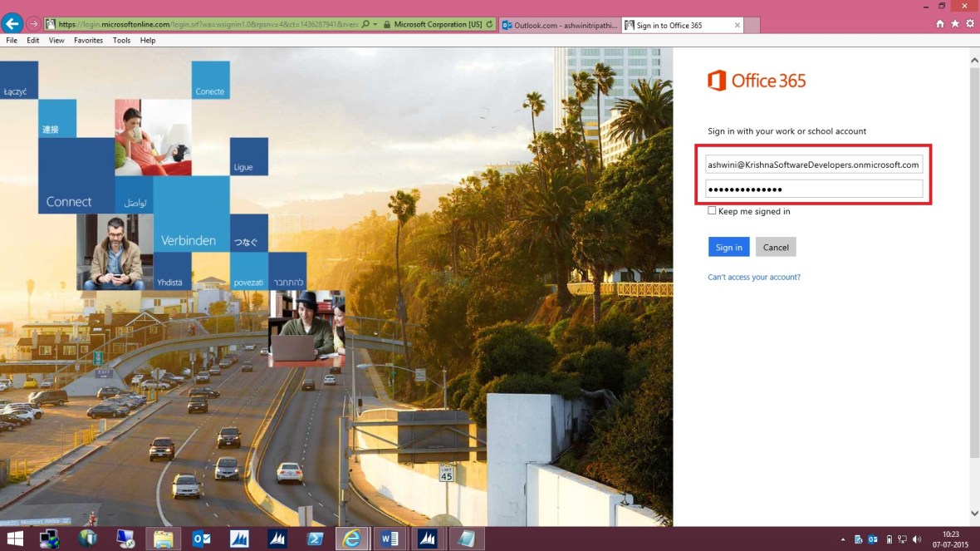
Task: Expand the address bar search dropdown
Action: pyautogui.click(x=375, y=24)
